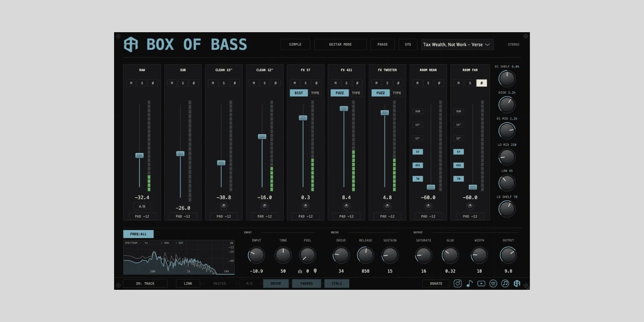Flip phase (ø) on the FX TWEETER channel
Screen dimensions: 644x322
coord(398,83)
